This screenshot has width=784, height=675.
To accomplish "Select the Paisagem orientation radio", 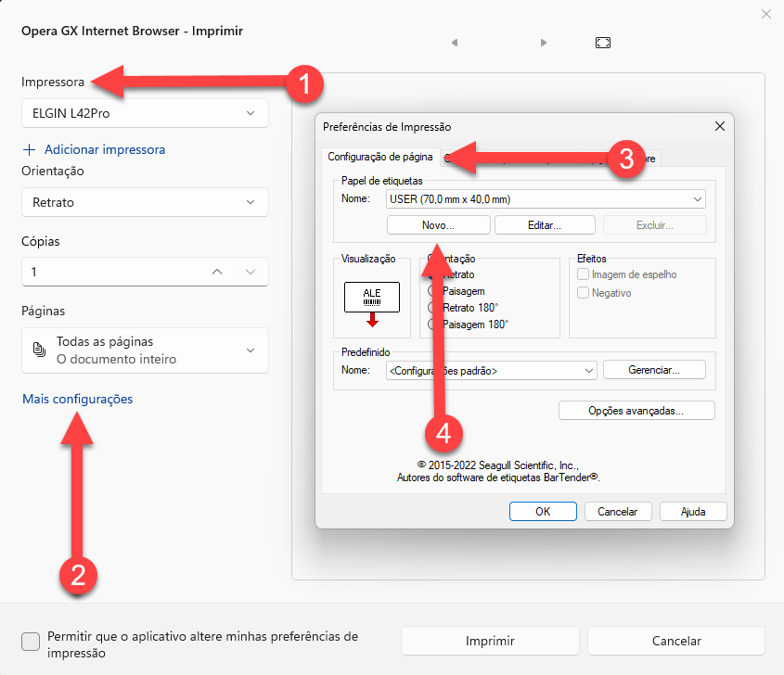I will pyautogui.click(x=433, y=291).
